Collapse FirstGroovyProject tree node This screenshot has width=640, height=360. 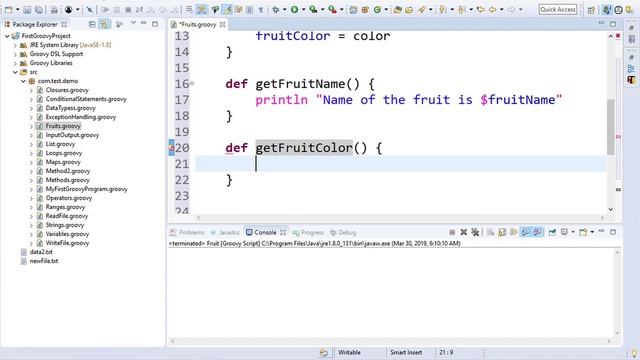(x=7, y=36)
